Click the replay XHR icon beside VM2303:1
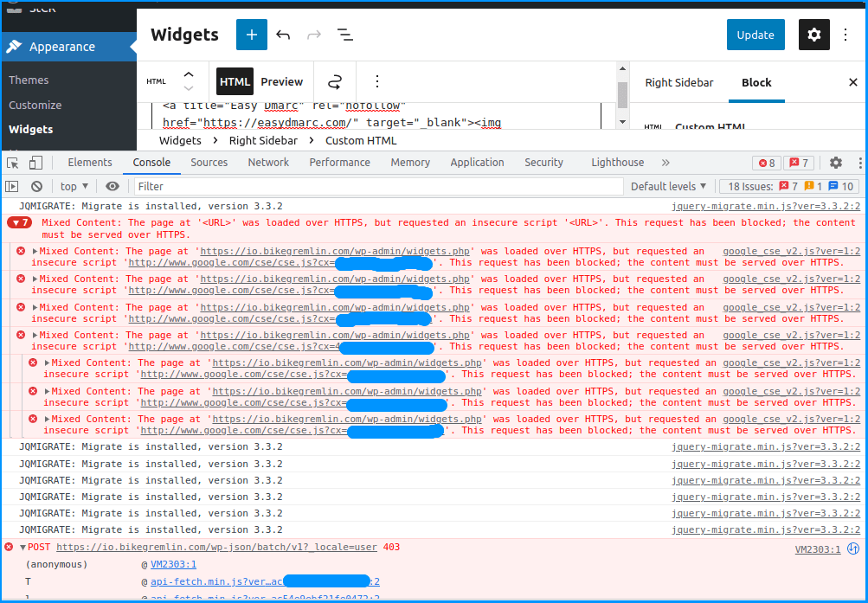The image size is (868, 603). [853, 549]
